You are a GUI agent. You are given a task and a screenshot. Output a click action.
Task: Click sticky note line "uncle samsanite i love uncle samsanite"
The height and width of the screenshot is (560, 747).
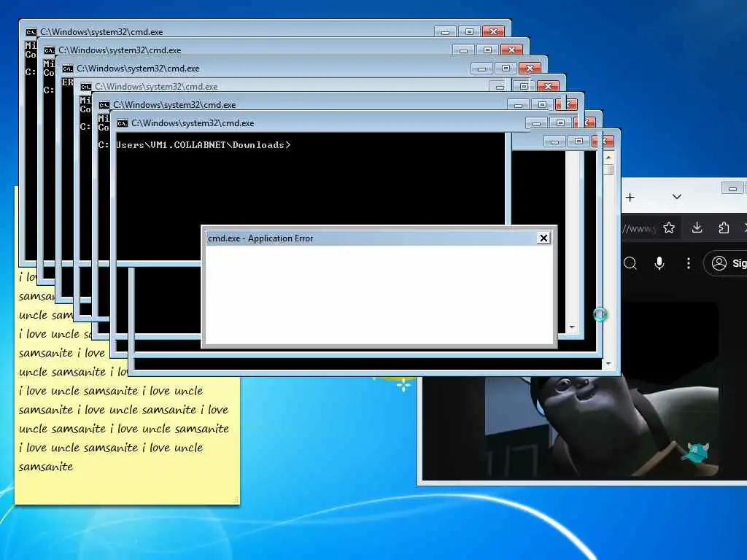[124, 429]
